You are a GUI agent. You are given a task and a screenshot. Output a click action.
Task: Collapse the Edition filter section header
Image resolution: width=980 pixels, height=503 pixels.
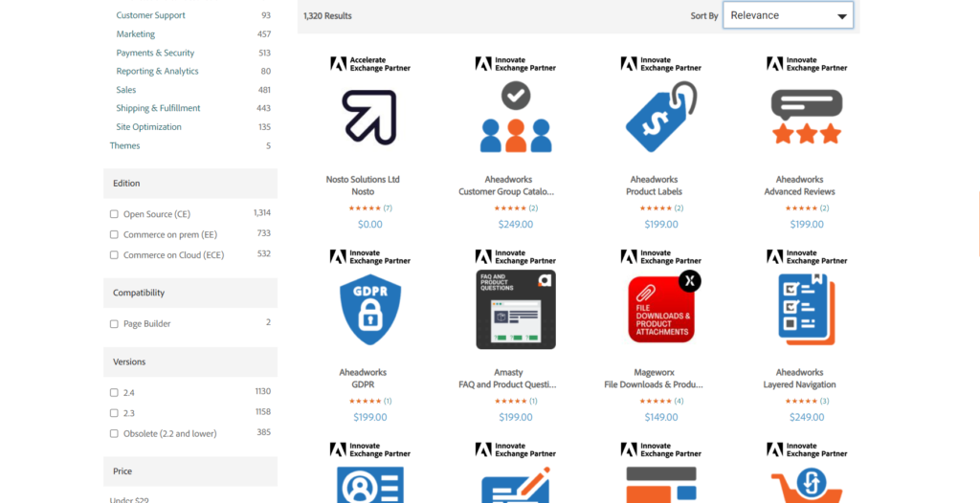(x=190, y=183)
